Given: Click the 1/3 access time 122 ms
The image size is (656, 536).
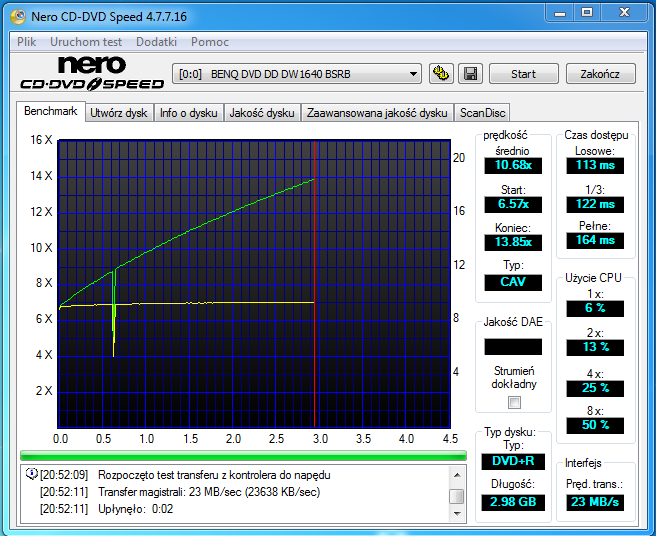Looking at the screenshot, I should coord(595,204).
